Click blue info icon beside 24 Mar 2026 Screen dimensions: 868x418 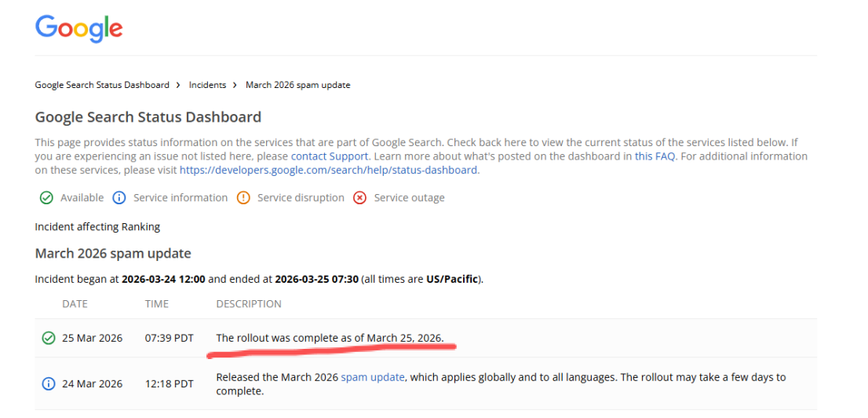pyautogui.click(x=49, y=383)
